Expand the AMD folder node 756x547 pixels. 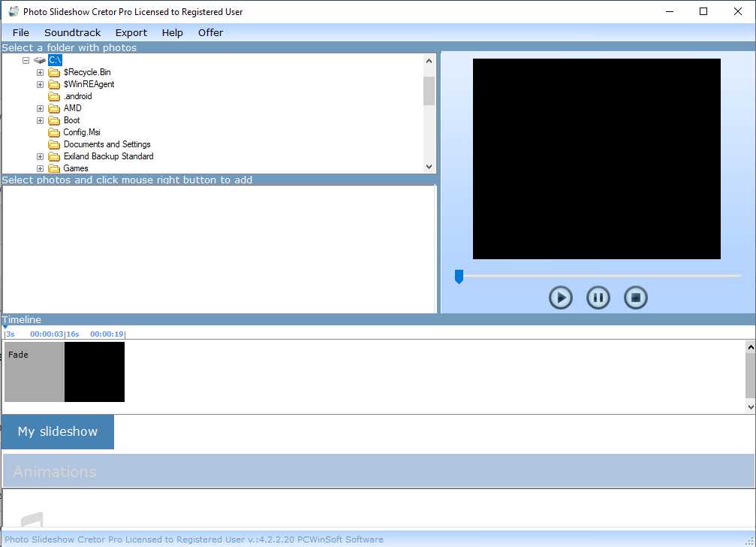click(40, 108)
